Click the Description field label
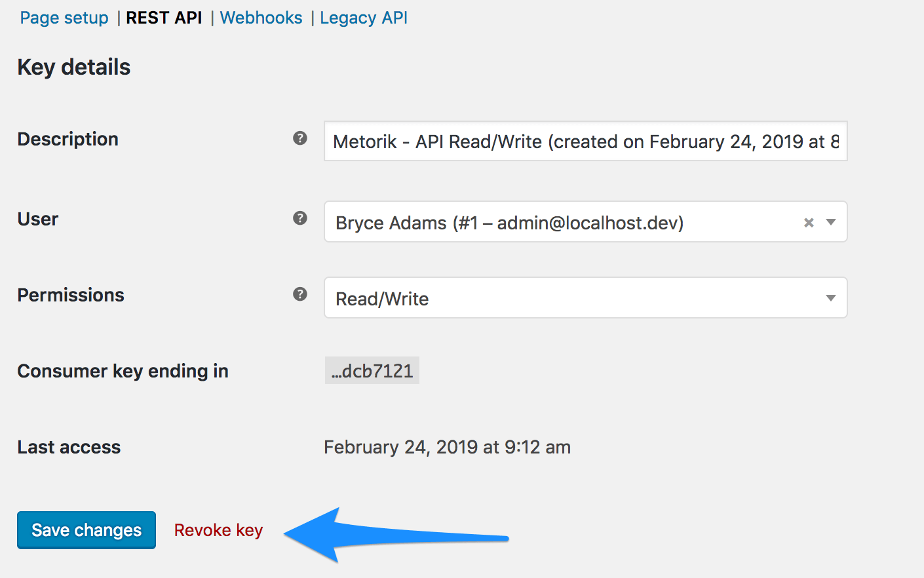 (68, 139)
